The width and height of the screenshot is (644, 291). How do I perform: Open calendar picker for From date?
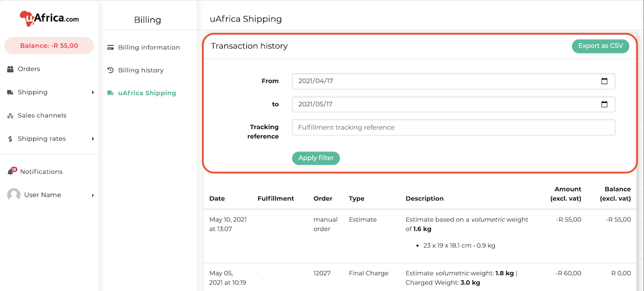pyautogui.click(x=604, y=81)
